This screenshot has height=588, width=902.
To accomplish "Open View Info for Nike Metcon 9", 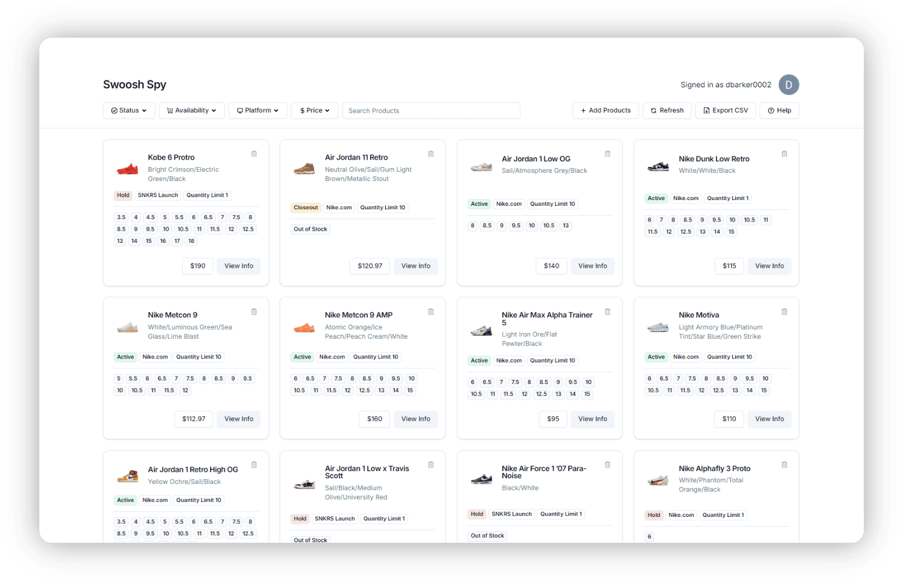I will [239, 419].
